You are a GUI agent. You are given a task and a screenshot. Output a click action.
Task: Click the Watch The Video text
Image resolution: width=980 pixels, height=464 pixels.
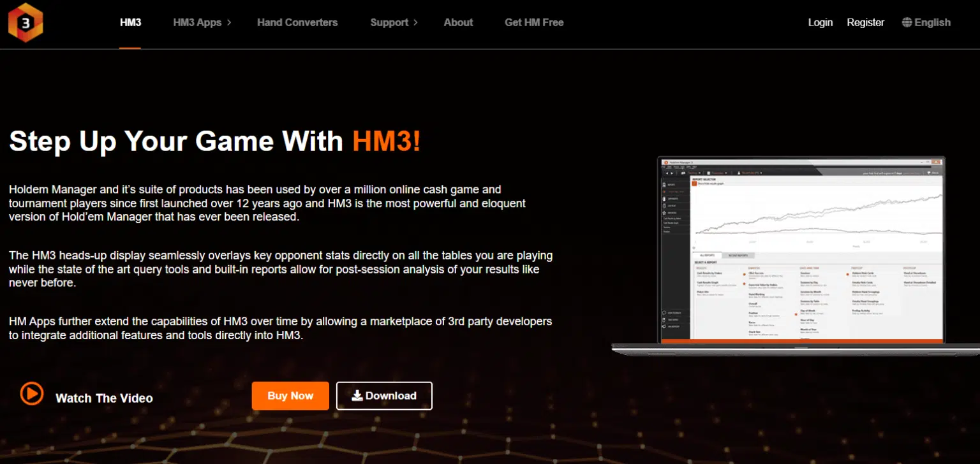coord(104,398)
